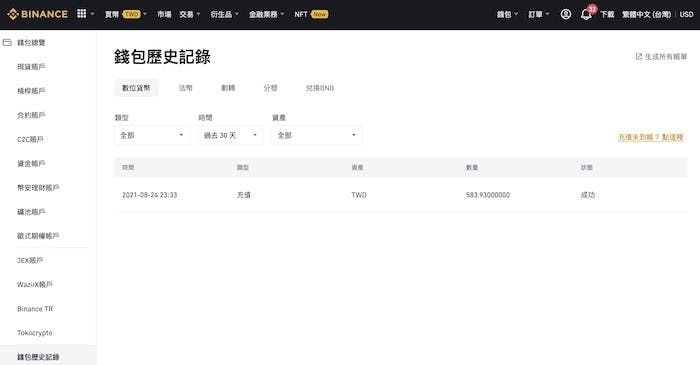
Task: Expand the 買幣 TWD menu
Action: pos(126,14)
